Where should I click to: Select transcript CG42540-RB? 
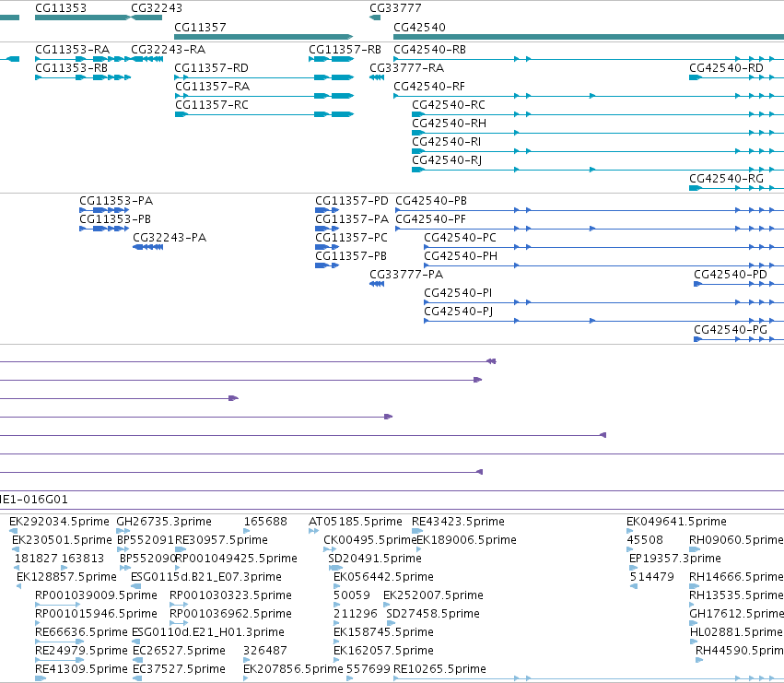click(430, 50)
